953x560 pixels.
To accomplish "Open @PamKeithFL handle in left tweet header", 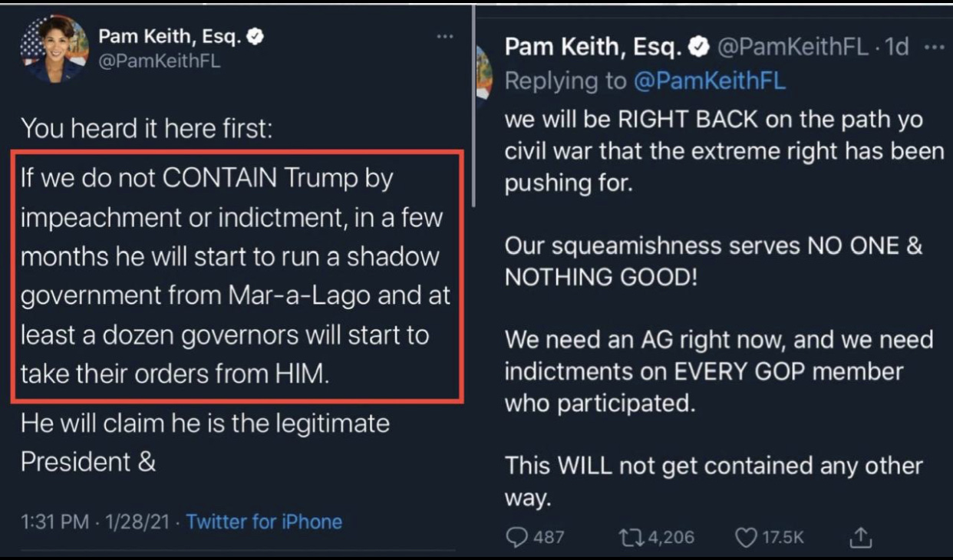I will 160,62.
